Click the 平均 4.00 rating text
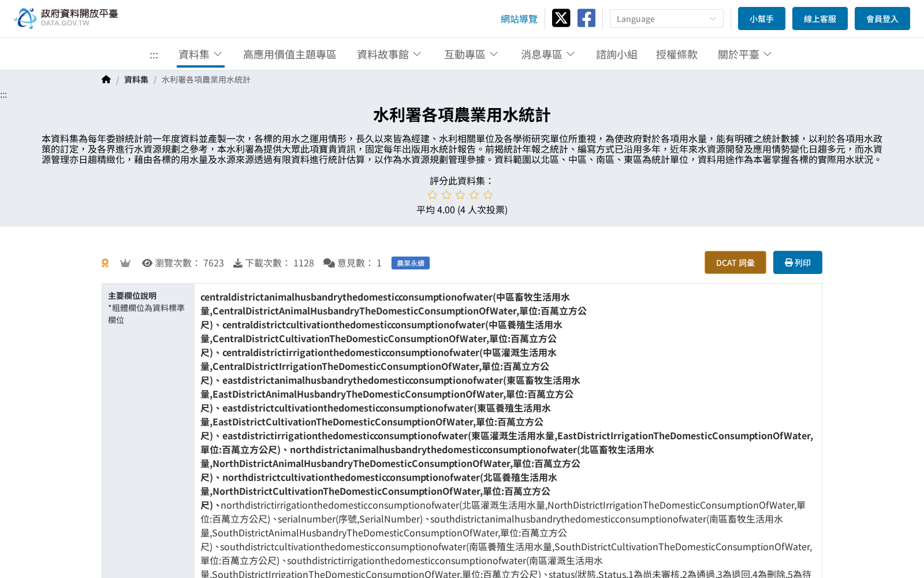Image resolution: width=924 pixels, height=578 pixels. tap(462, 210)
